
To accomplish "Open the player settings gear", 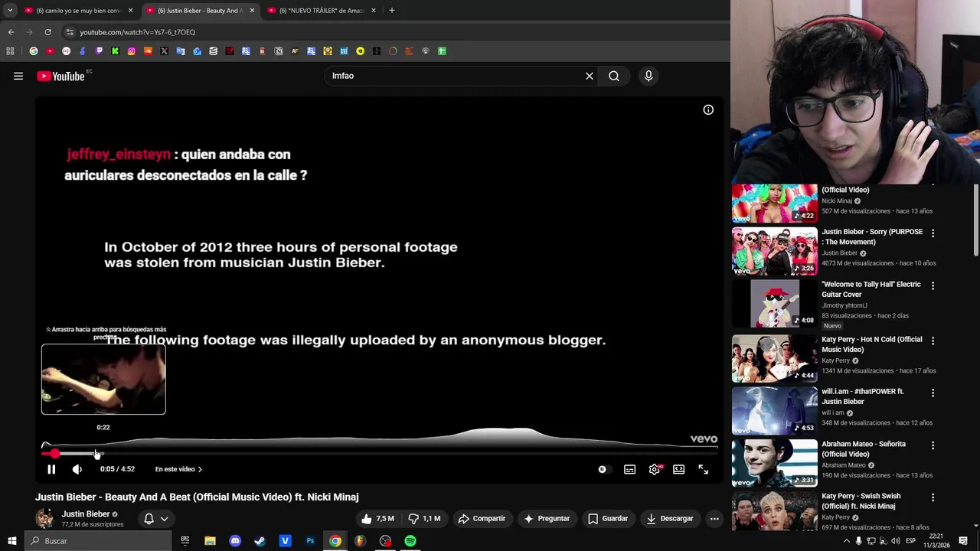I will click(x=655, y=469).
